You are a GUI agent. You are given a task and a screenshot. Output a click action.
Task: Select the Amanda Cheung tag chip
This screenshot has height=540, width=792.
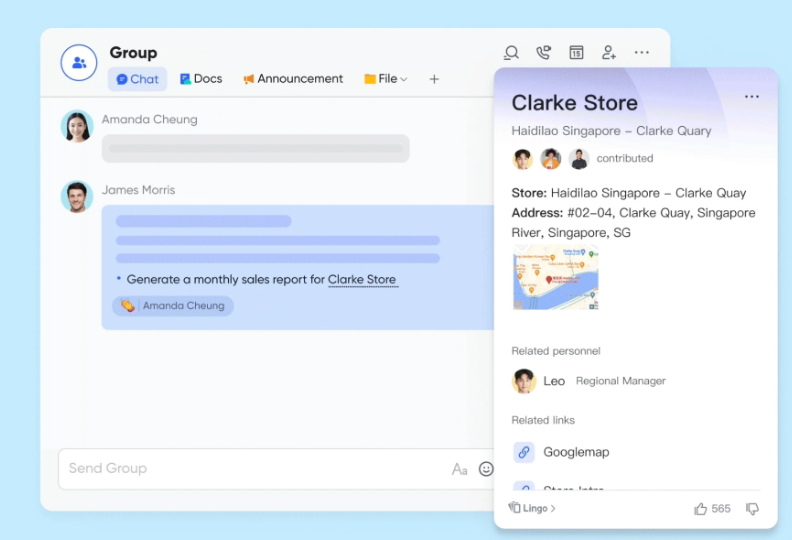(x=173, y=306)
